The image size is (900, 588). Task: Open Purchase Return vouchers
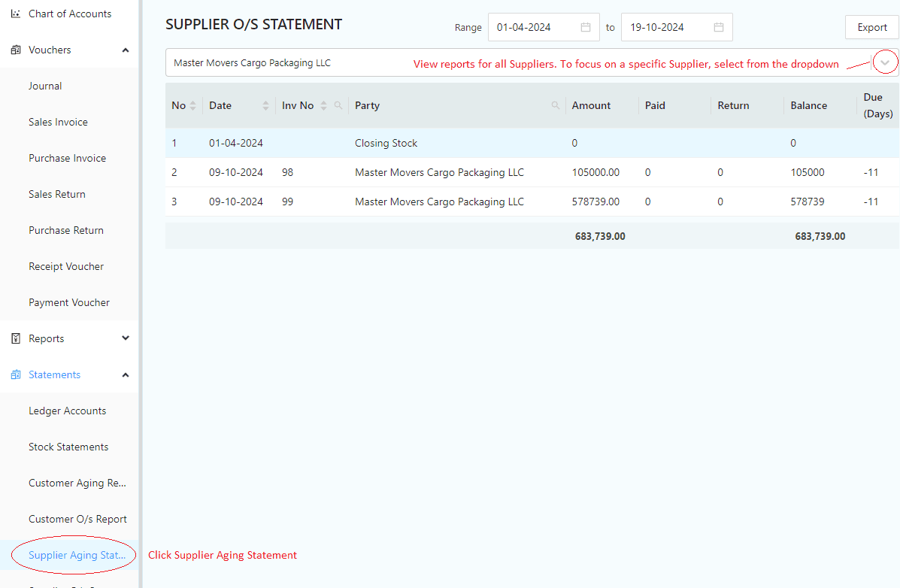tap(66, 231)
